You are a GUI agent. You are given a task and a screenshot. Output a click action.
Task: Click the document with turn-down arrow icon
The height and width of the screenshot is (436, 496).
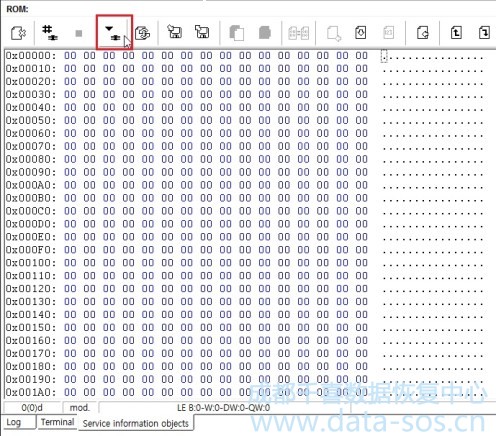click(484, 33)
